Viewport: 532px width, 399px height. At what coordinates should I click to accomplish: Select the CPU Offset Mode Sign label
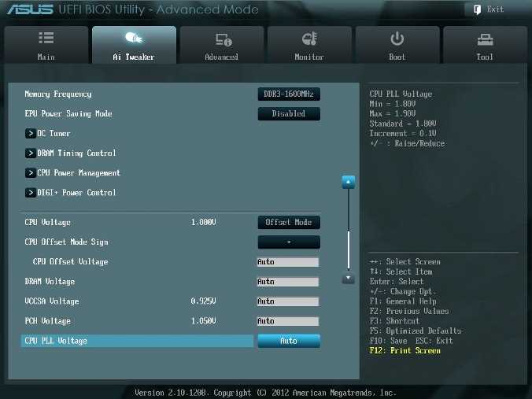[x=66, y=242]
